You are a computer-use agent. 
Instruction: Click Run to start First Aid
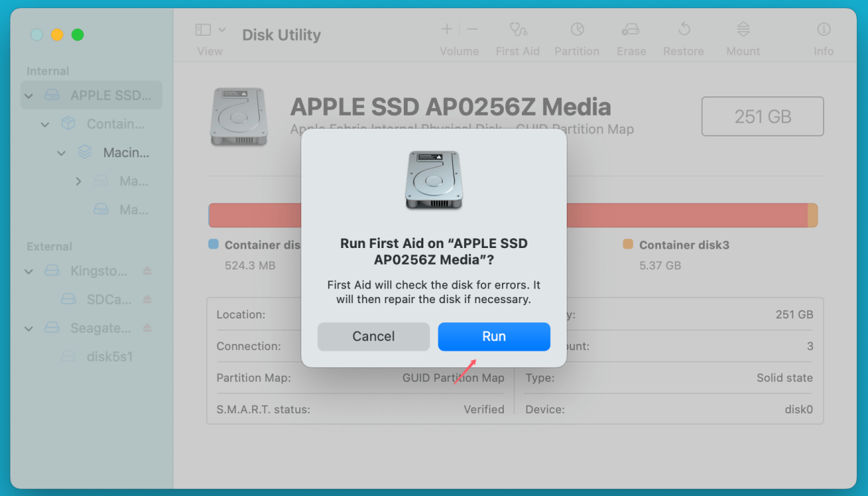tap(494, 337)
